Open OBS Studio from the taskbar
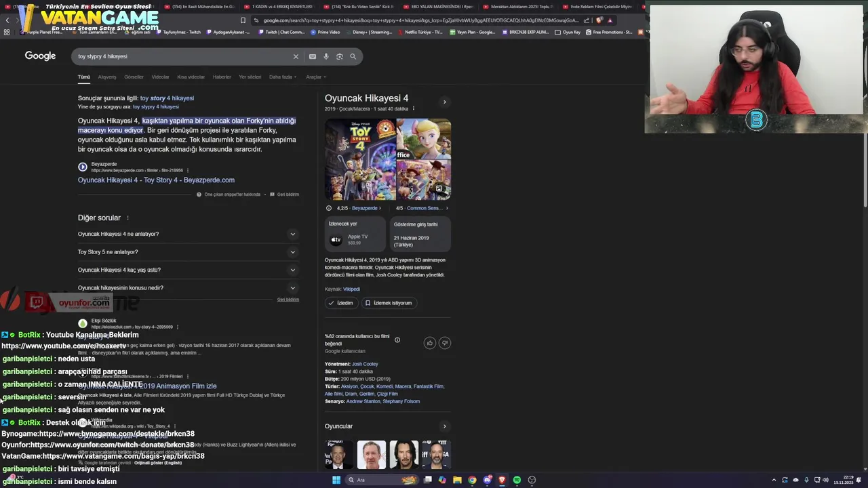 [532, 480]
